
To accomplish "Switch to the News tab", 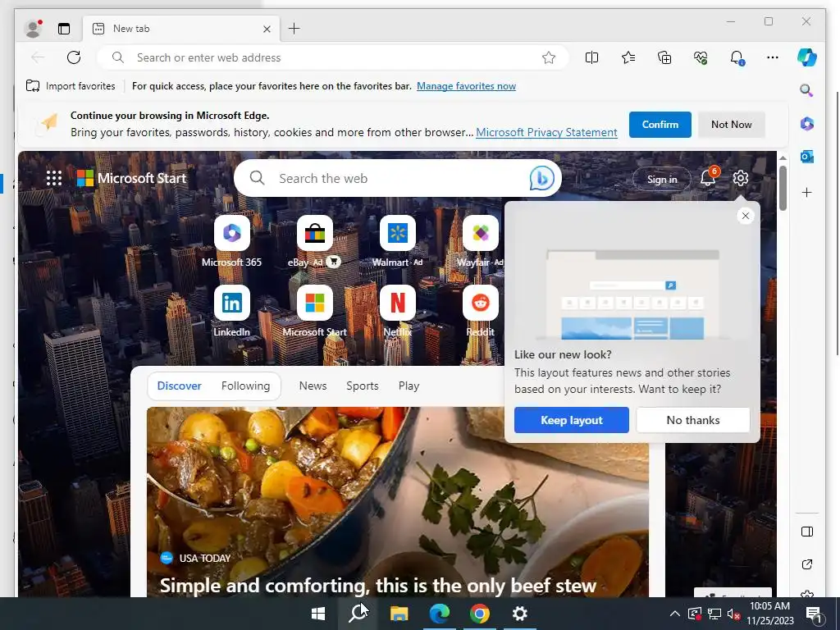I will [313, 386].
